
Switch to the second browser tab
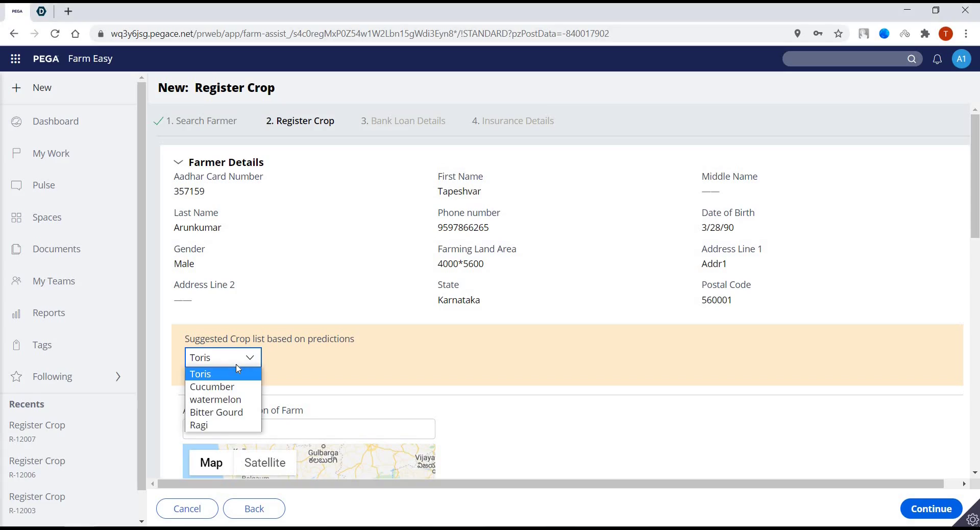(42, 11)
